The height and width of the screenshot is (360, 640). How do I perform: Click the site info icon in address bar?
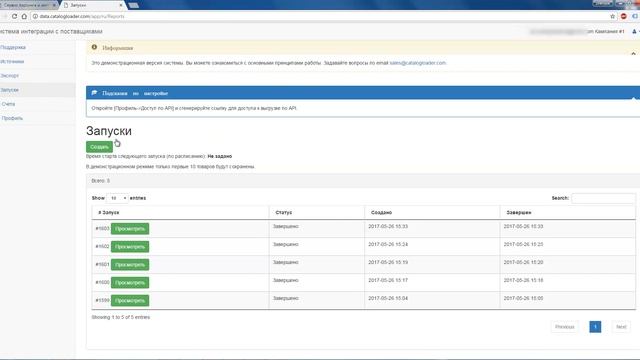pos(36,16)
